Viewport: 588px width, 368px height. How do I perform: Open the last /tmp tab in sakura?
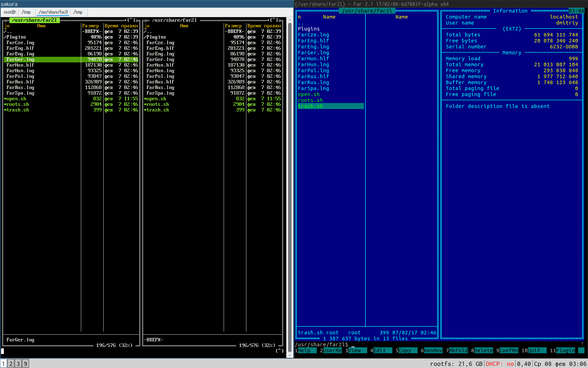[78, 12]
